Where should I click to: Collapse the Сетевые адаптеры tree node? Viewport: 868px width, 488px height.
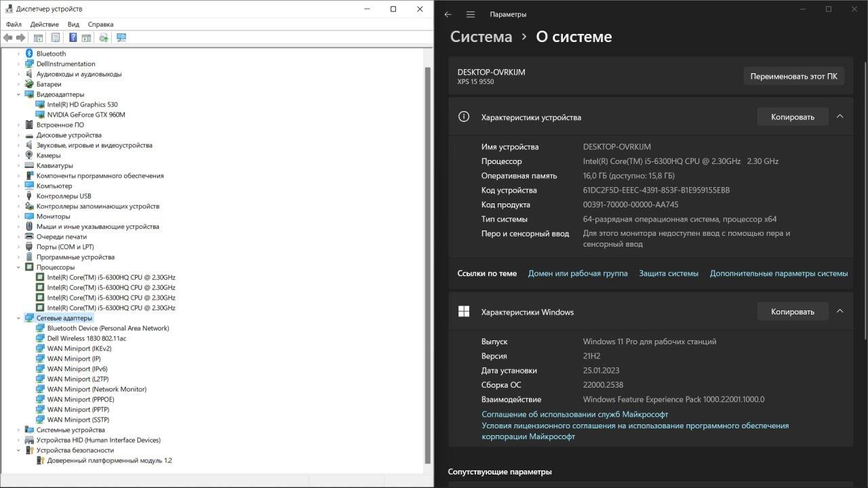19,318
